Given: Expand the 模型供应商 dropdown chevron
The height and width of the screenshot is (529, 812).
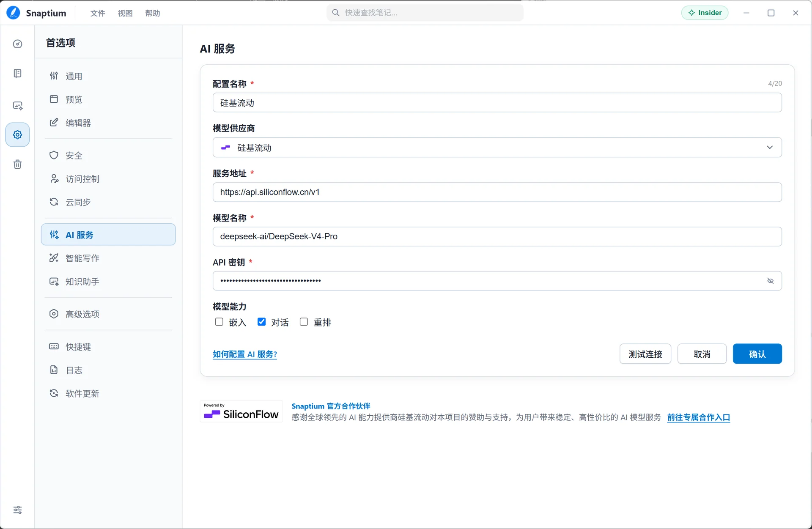Looking at the screenshot, I should 770,147.
